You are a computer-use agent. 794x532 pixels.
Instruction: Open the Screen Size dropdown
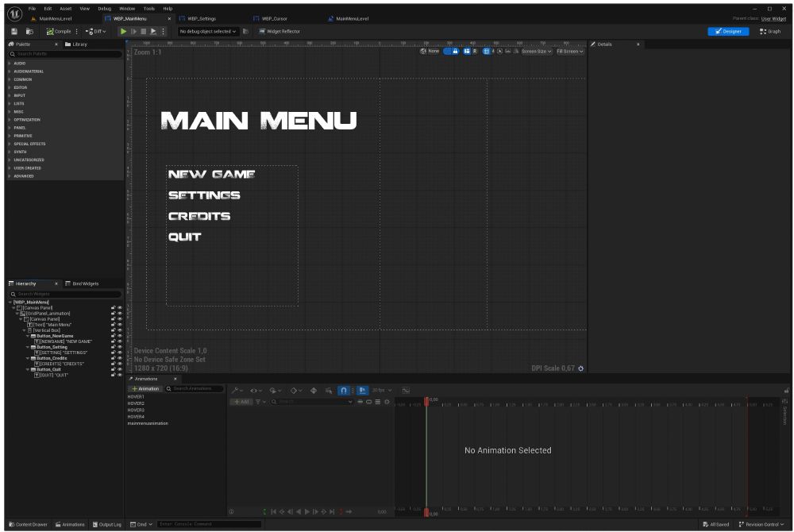[537, 51]
